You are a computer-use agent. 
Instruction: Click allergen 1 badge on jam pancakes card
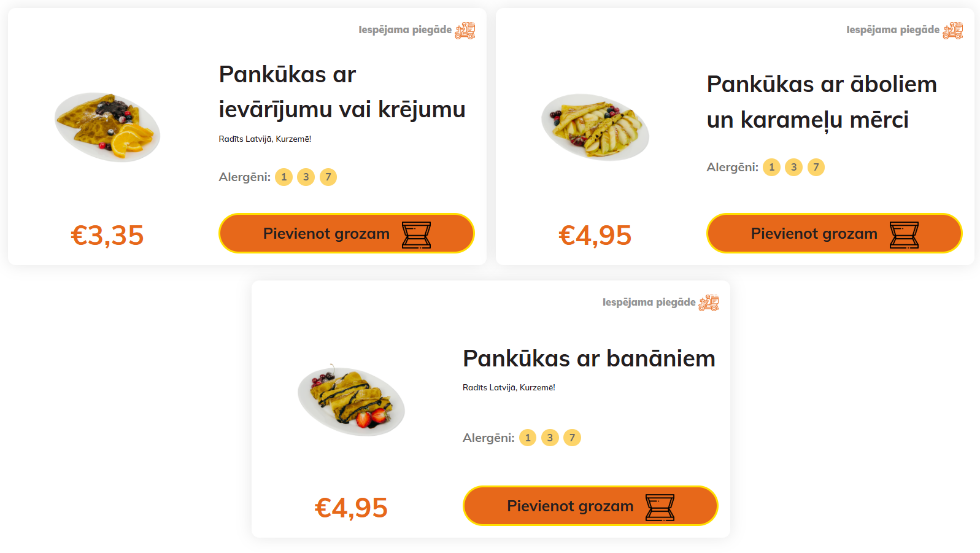point(284,177)
